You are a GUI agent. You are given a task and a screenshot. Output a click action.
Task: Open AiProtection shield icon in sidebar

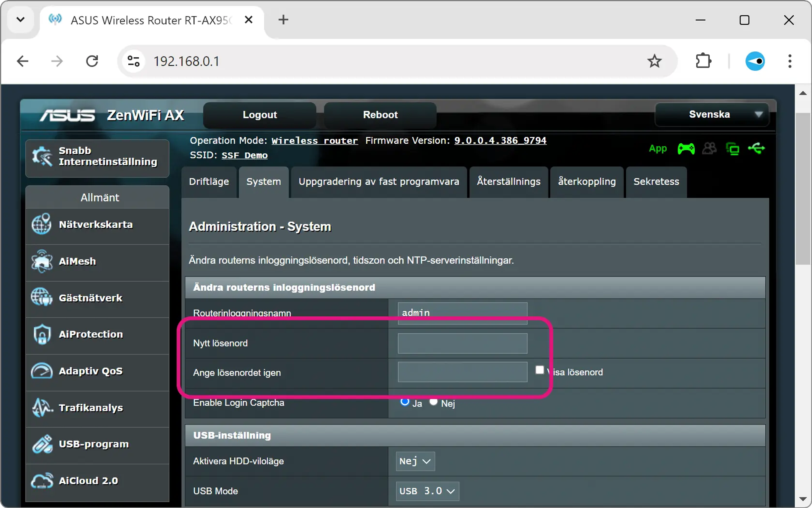pos(42,334)
